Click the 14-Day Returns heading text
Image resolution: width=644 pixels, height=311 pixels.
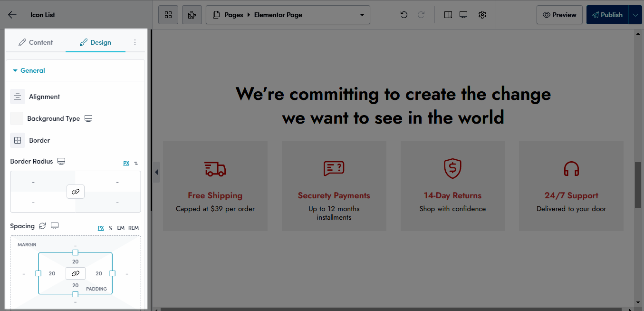453,195
